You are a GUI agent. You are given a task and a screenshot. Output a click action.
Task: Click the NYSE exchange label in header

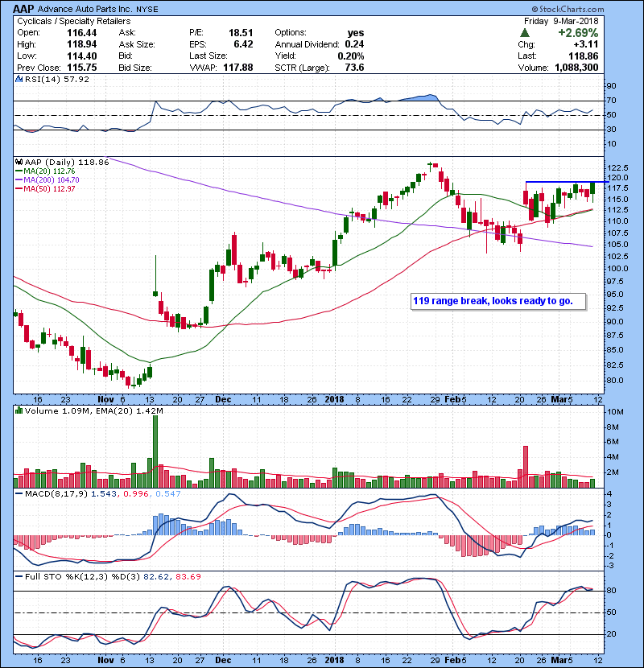[x=147, y=10]
